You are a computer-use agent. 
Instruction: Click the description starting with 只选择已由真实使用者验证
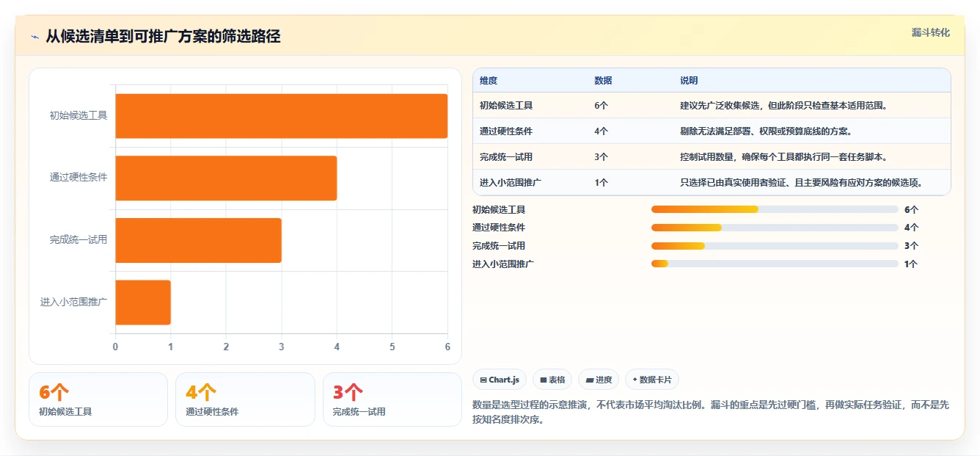(801, 183)
